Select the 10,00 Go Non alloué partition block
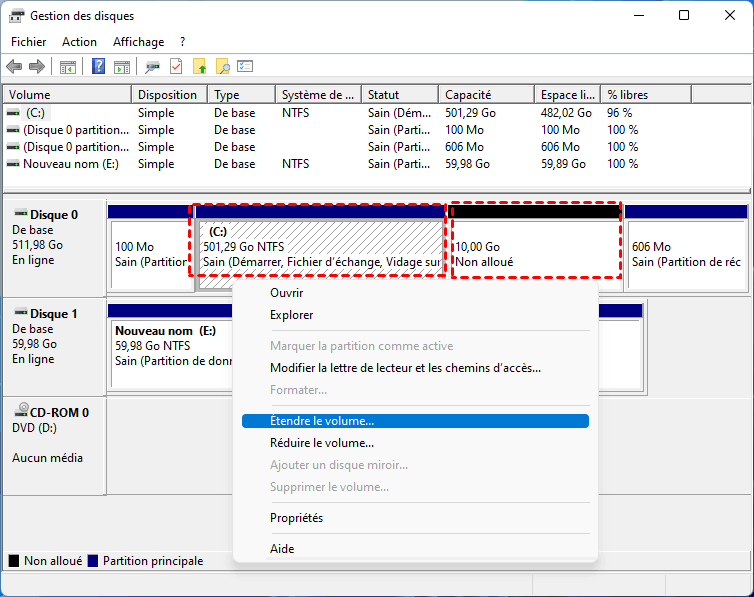 [x=535, y=254]
